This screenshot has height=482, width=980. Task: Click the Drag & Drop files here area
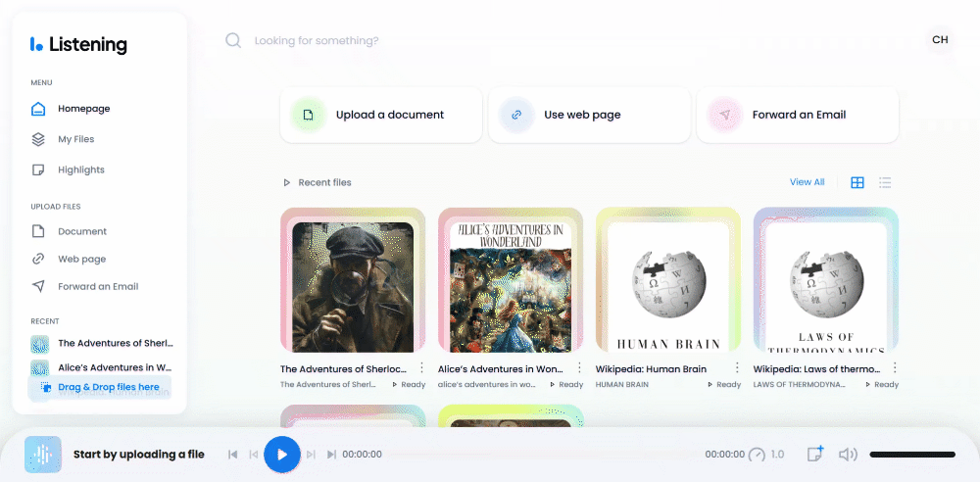tap(99, 387)
